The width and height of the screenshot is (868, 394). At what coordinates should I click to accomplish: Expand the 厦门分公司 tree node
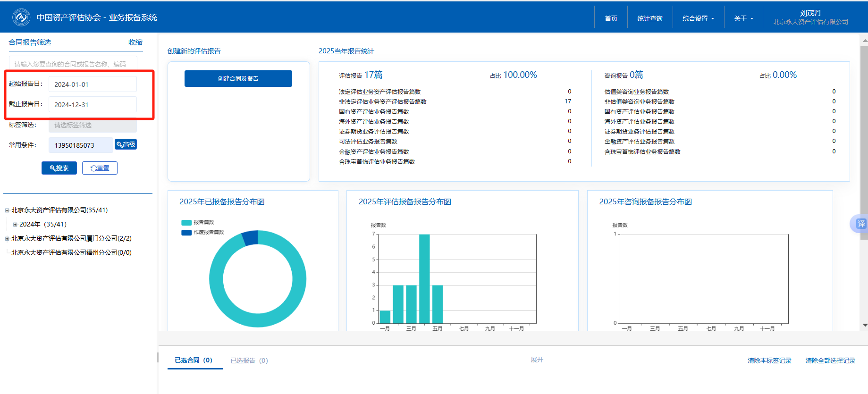(7, 239)
